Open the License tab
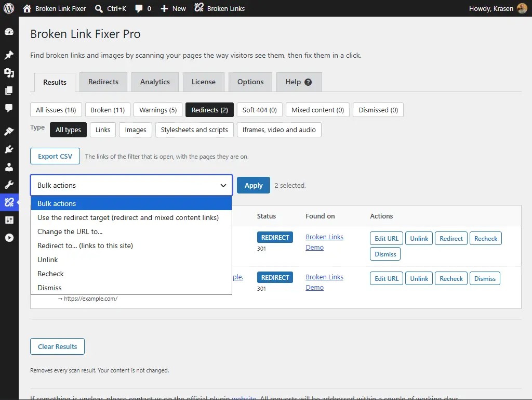Screen dimensions: 532x400 click(x=204, y=82)
